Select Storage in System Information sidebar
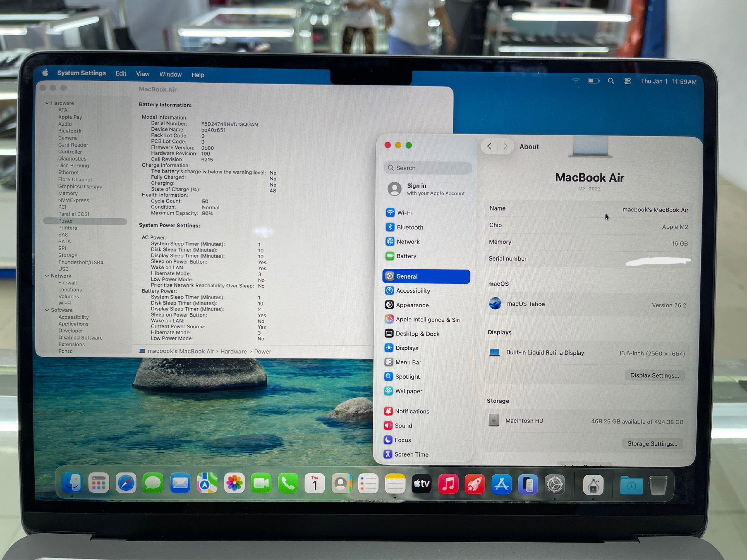The width and height of the screenshot is (747, 560). [x=68, y=255]
